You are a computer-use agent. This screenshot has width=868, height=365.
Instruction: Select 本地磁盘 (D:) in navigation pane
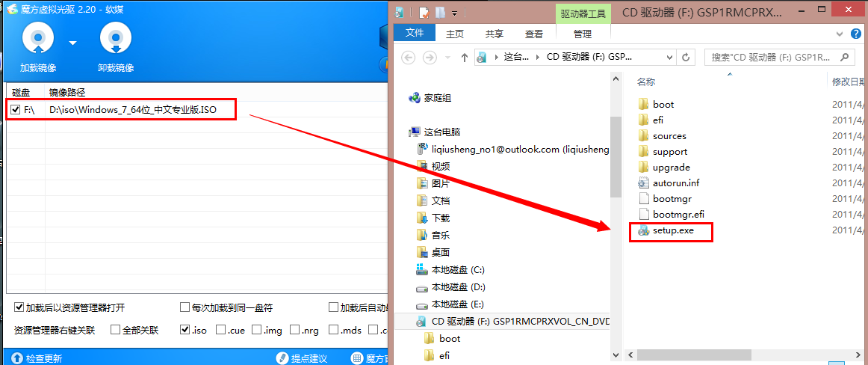pos(450,287)
